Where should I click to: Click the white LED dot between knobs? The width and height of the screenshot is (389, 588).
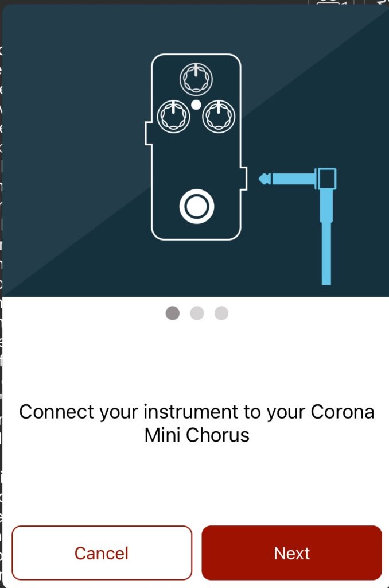click(x=196, y=105)
